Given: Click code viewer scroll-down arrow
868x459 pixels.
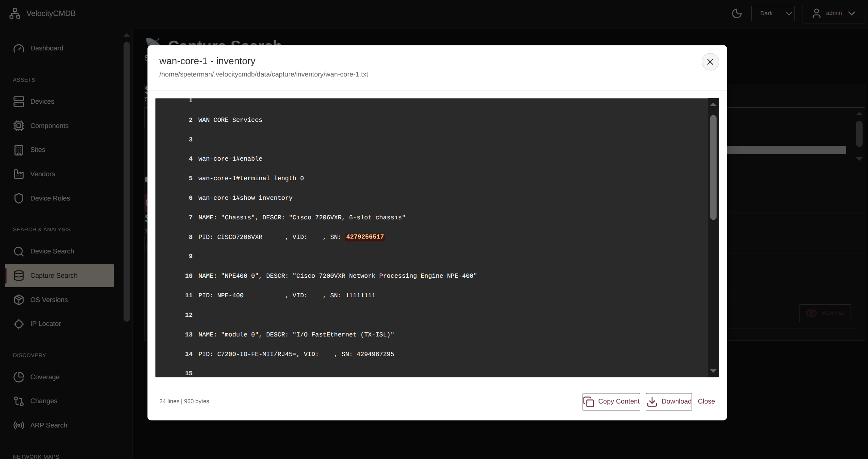Looking at the screenshot, I should (713, 371).
